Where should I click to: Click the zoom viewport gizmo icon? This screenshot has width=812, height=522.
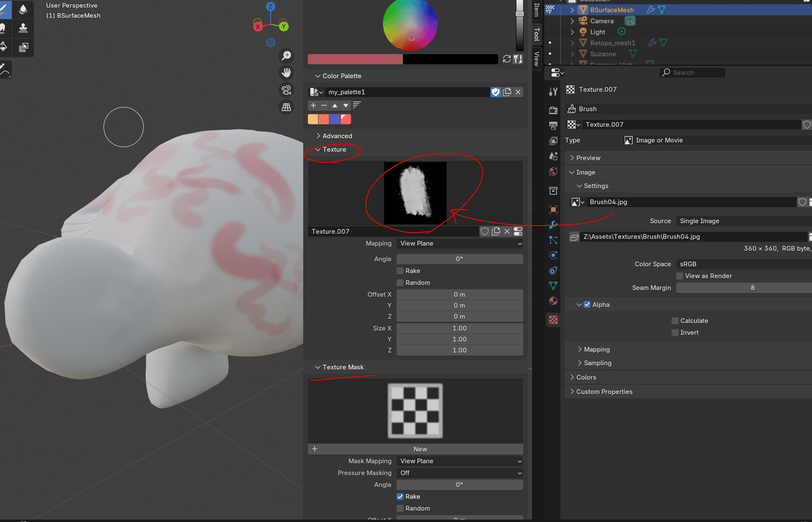pos(287,55)
